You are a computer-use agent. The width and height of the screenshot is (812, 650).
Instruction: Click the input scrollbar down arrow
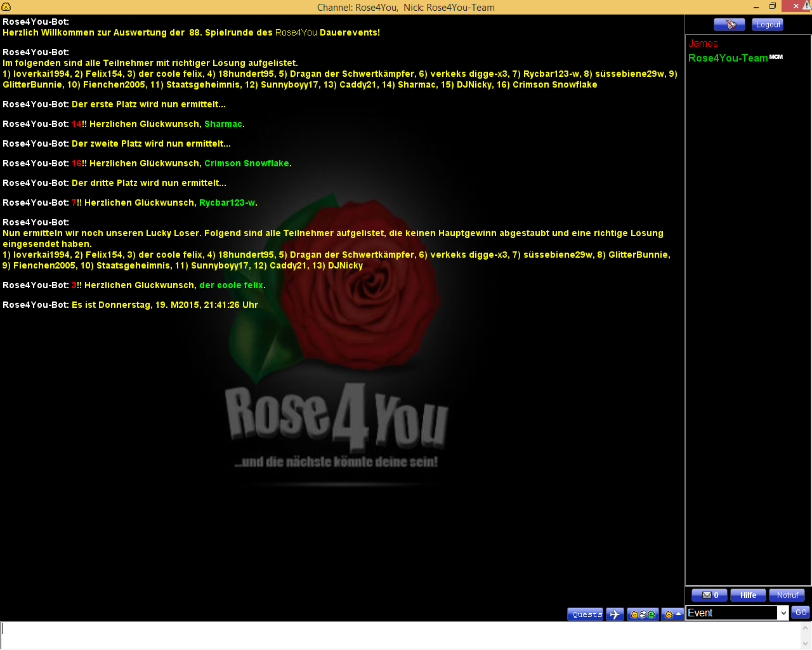tap(806, 644)
